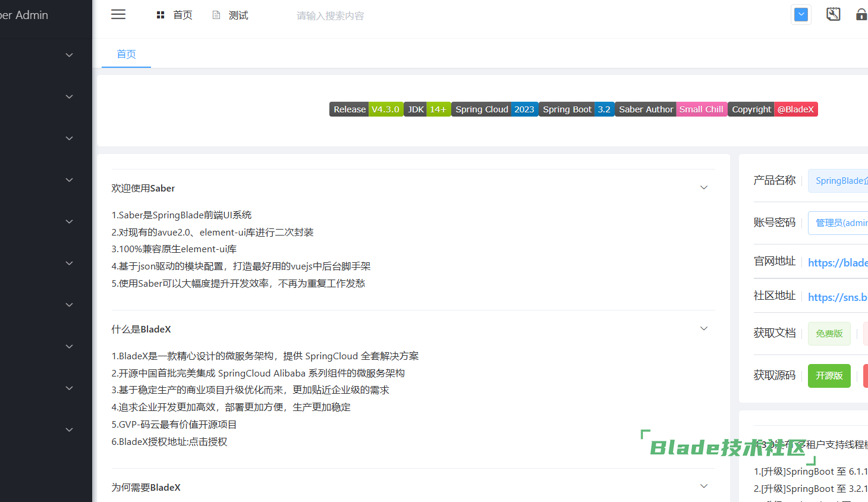Click the Spring Cloud 2023 badge

click(x=495, y=109)
